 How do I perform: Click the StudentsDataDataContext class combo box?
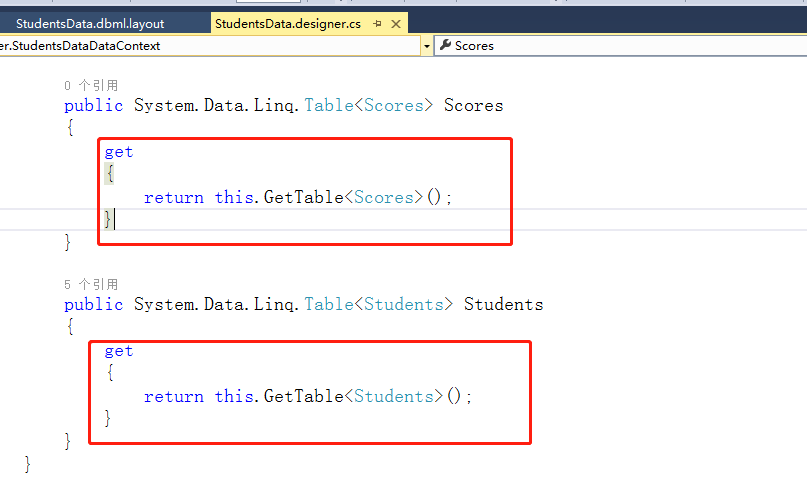tap(210, 46)
